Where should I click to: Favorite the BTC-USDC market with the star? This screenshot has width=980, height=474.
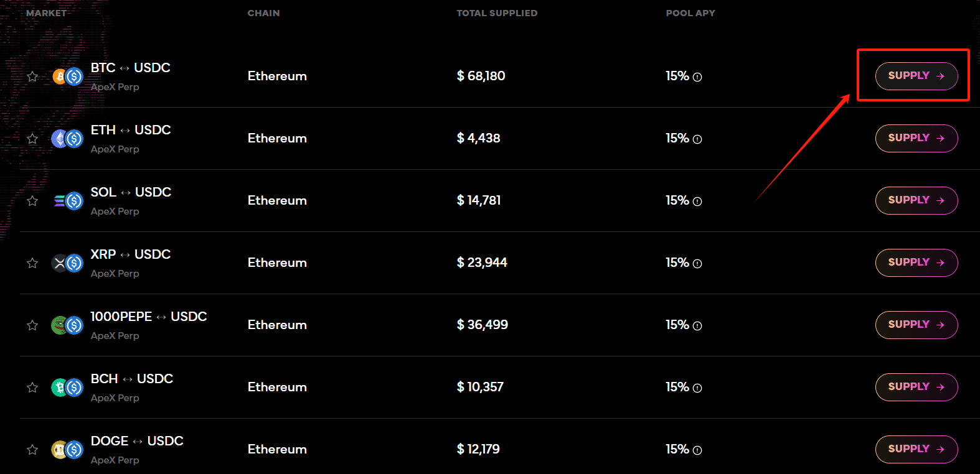click(32, 77)
